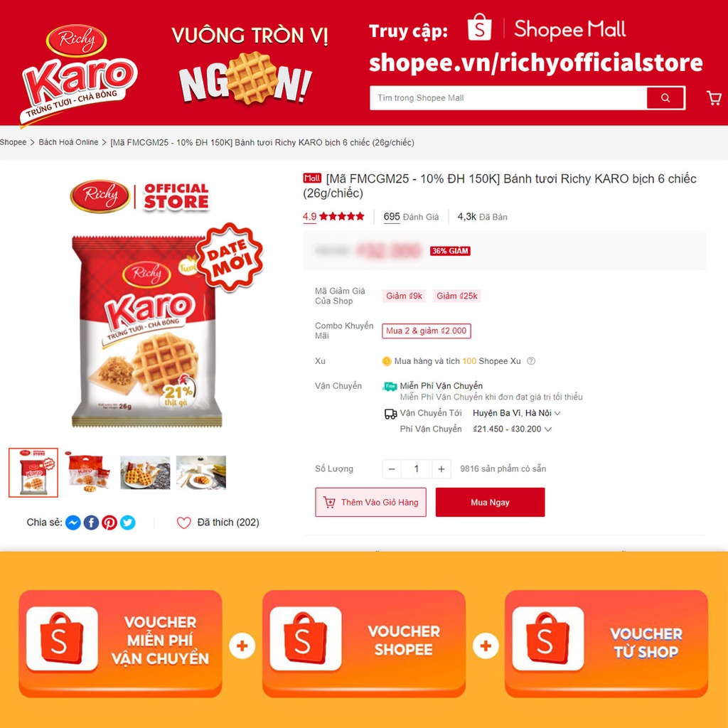Increase quantity with the plus button
The width and height of the screenshot is (728, 728).
pyautogui.click(x=441, y=469)
